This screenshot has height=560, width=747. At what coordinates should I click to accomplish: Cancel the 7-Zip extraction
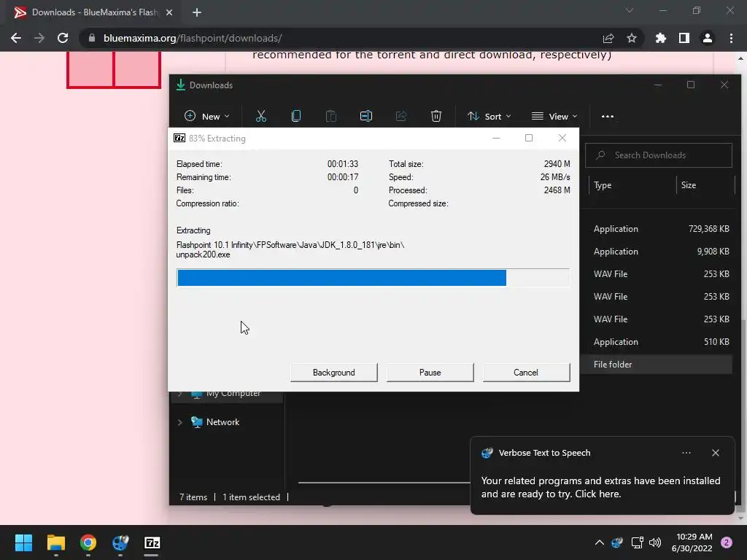(x=526, y=373)
